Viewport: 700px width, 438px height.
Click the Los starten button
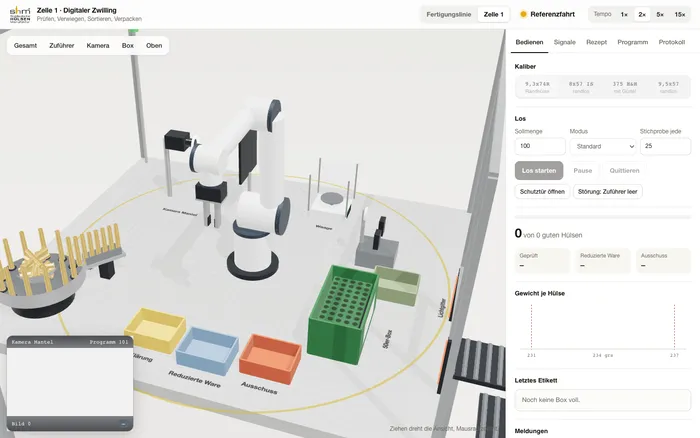coord(539,171)
